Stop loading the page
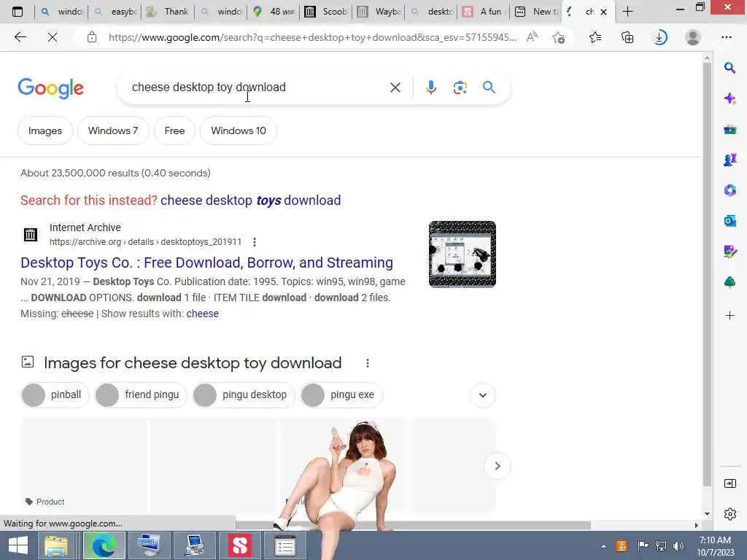Image resolution: width=747 pixels, height=560 pixels. click(x=53, y=37)
